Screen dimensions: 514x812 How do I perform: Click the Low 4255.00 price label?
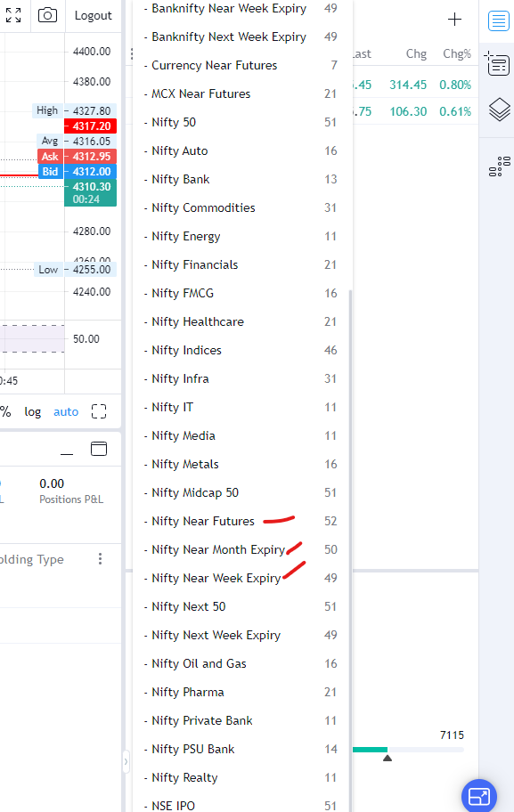click(76, 269)
